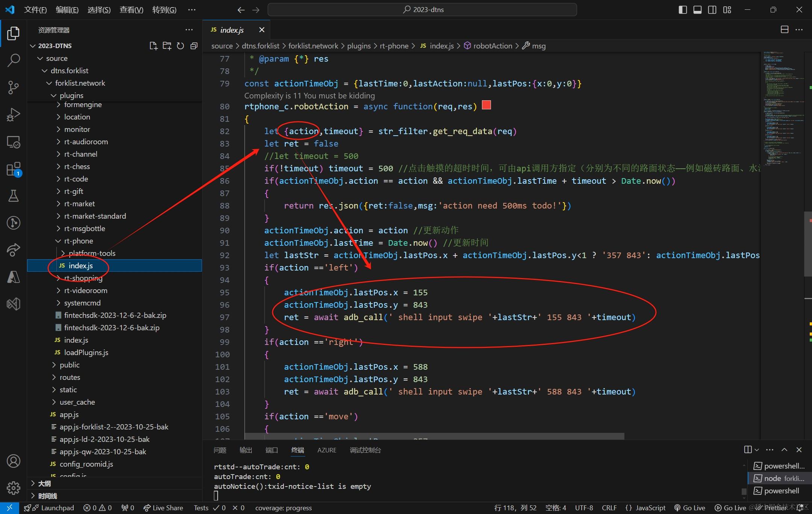Refresh the explorer tree
This screenshot has height=514, width=812.
click(x=180, y=46)
